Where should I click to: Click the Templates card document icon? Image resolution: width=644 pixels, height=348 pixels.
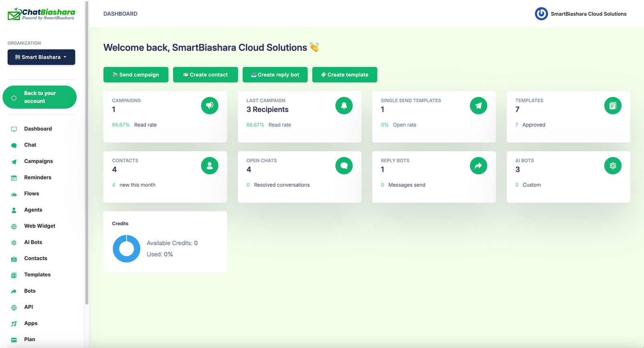[613, 106]
